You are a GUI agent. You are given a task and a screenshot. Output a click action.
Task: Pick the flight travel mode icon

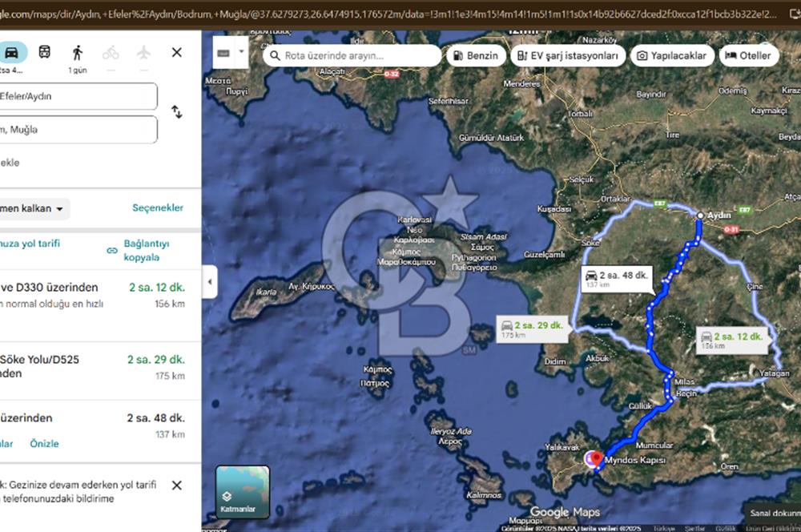point(143,53)
